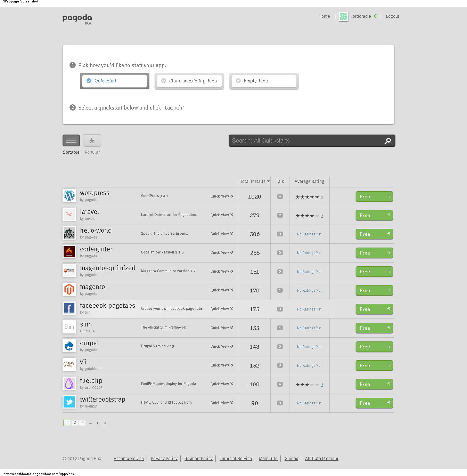Expand Quick View for drupal

click(x=222, y=347)
